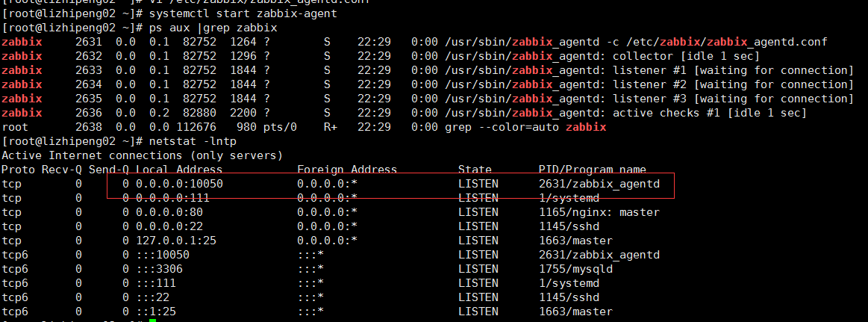
Task: Click the '0.0.0.0:111' local address
Action: (x=172, y=198)
